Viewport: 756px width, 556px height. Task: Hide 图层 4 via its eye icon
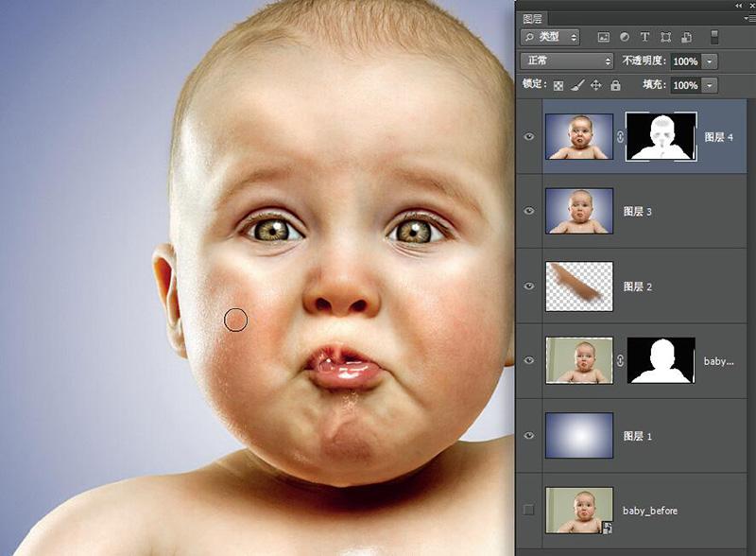tap(529, 136)
